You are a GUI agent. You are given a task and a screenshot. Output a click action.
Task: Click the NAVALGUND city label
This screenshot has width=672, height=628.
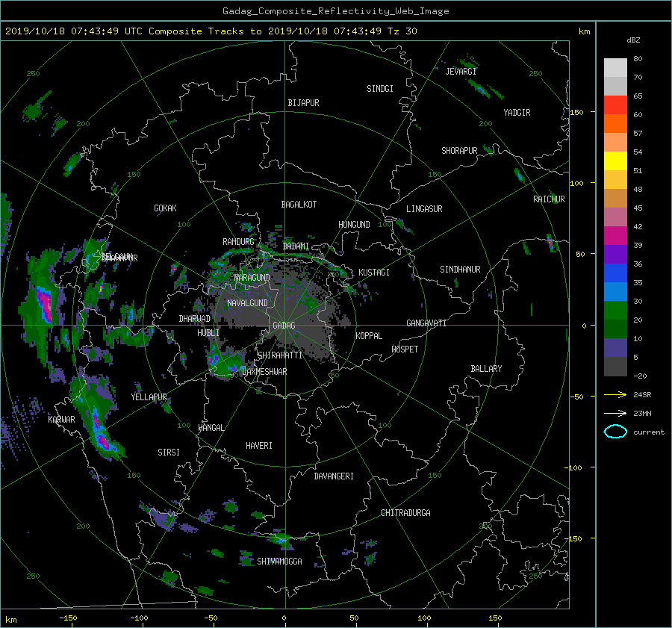tap(247, 303)
